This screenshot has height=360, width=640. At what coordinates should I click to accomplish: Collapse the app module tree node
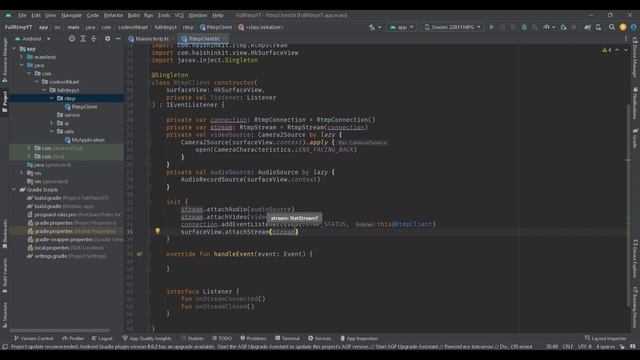pos(14,49)
